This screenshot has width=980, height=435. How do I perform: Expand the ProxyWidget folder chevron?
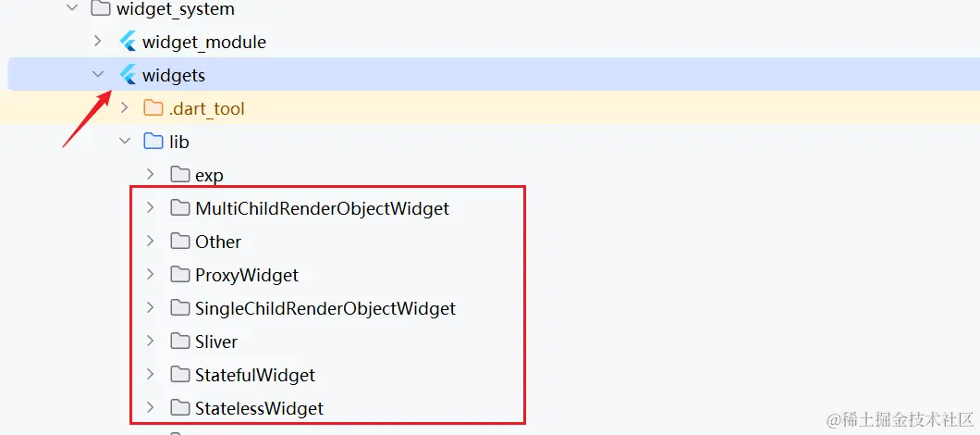pos(150,275)
